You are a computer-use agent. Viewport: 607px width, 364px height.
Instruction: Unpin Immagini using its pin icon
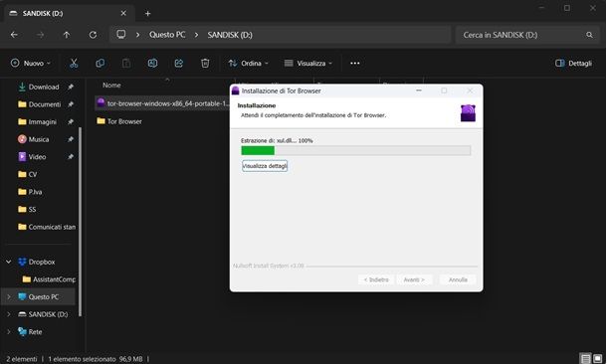[71, 122]
